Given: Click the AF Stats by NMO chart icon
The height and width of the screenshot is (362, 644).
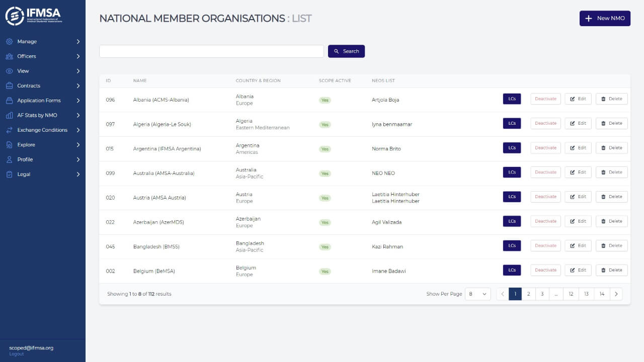Looking at the screenshot, I should [9, 115].
